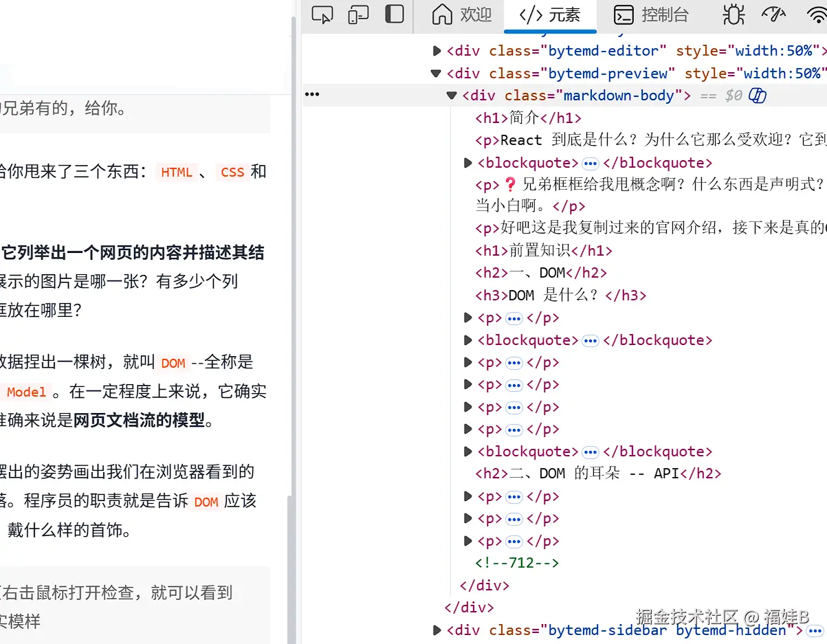Select the <!--712--> comment node
Viewport: 827px width, 644px height.
coord(517,563)
